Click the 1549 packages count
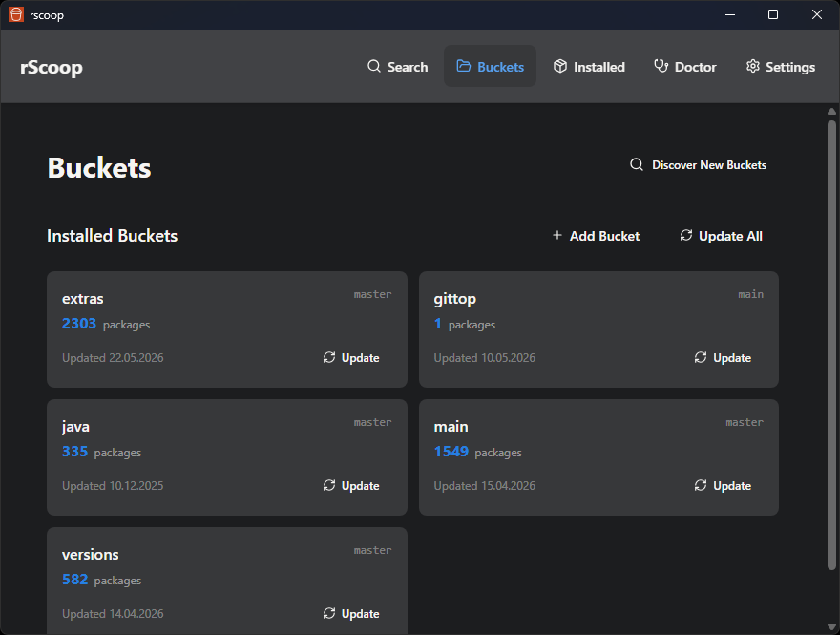840x635 pixels. pos(477,453)
